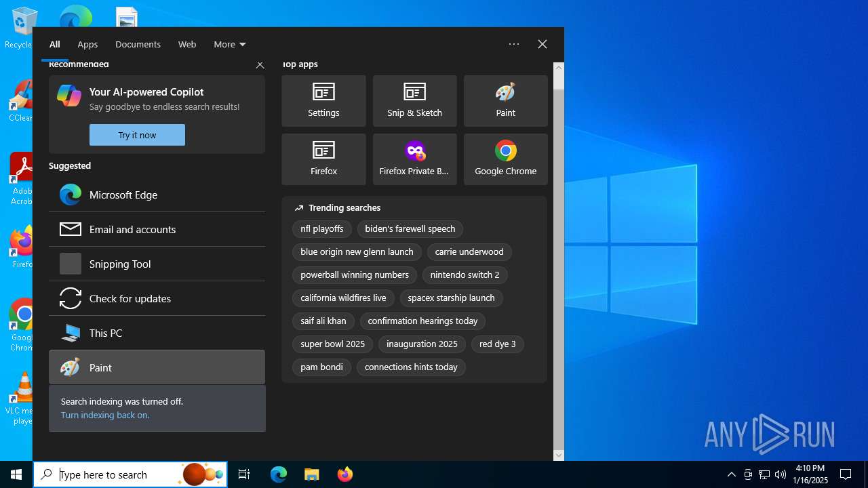Open the Windows Start button
868x488 pixels.
pyautogui.click(x=16, y=474)
